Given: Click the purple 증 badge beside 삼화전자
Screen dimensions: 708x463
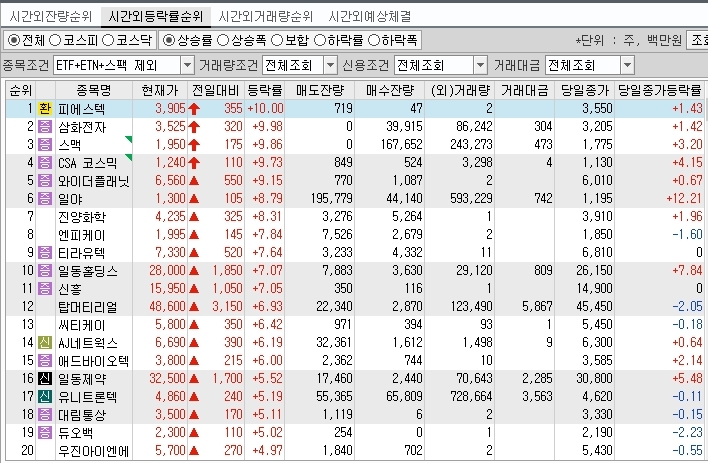Looking at the screenshot, I should pos(45,126).
